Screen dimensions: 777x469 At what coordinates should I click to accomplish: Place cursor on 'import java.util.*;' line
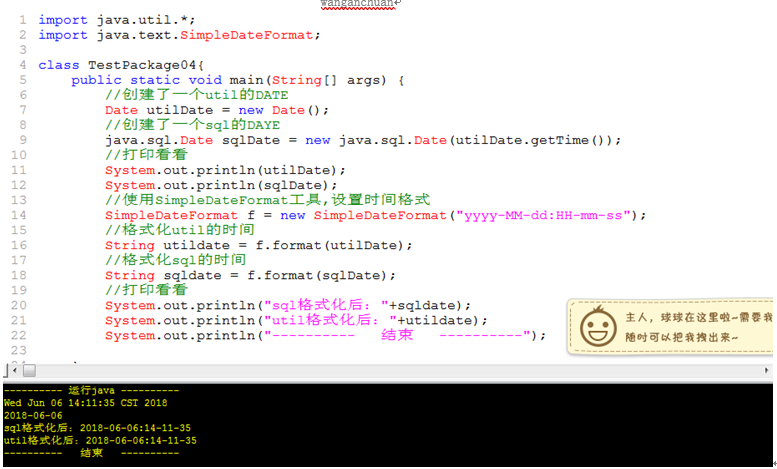point(117,20)
